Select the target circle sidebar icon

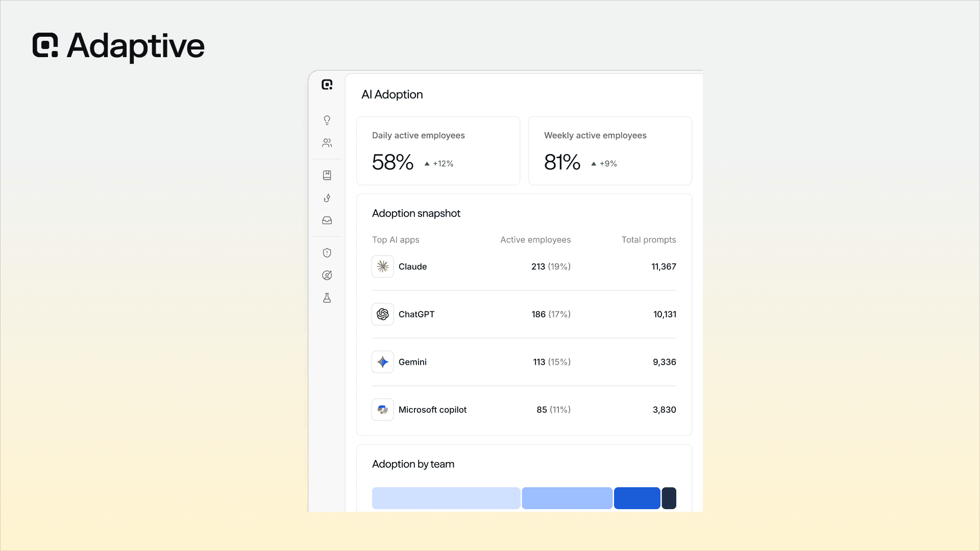[x=327, y=275]
